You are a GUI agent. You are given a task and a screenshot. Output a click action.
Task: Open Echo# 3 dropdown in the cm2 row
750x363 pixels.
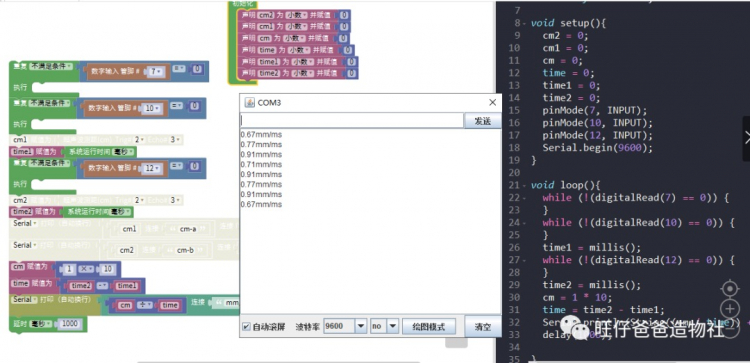175,200
